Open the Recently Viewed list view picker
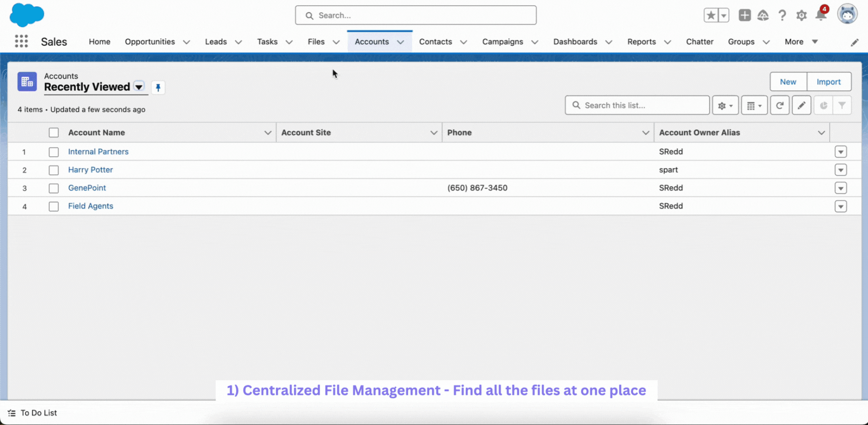This screenshot has height=425, width=868. pos(139,86)
